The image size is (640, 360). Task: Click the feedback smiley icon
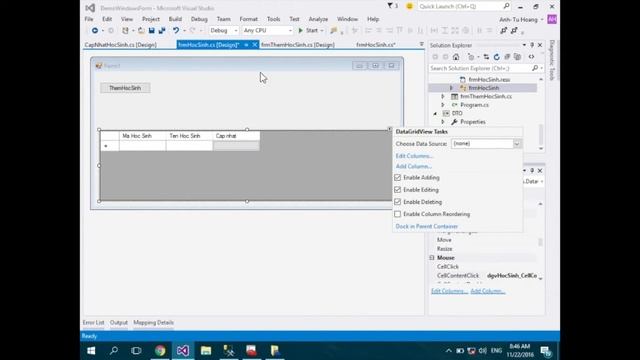[x=409, y=6]
